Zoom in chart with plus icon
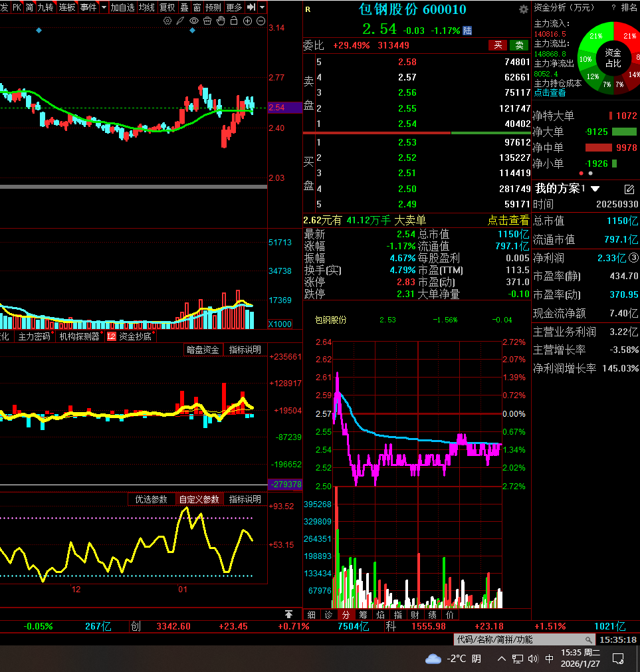640x672 pixels. tap(248, 21)
